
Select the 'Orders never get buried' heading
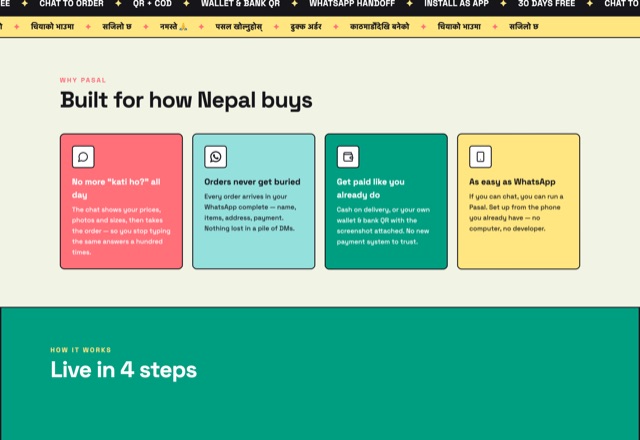[252, 182]
